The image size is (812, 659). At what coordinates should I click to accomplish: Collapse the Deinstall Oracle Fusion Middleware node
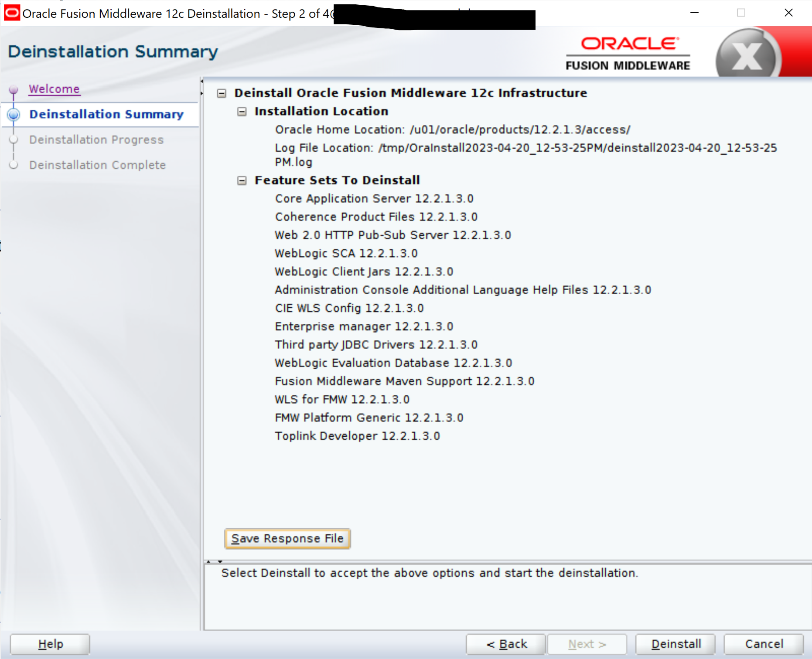click(222, 93)
